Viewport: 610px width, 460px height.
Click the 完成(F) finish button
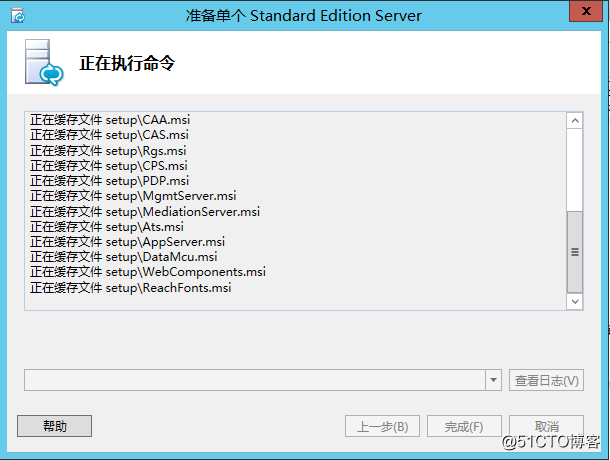[464, 427]
